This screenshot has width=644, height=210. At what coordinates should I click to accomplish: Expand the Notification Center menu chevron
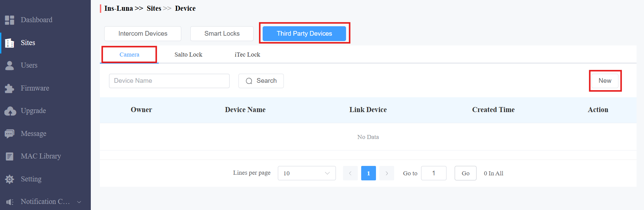coord(79,202)
